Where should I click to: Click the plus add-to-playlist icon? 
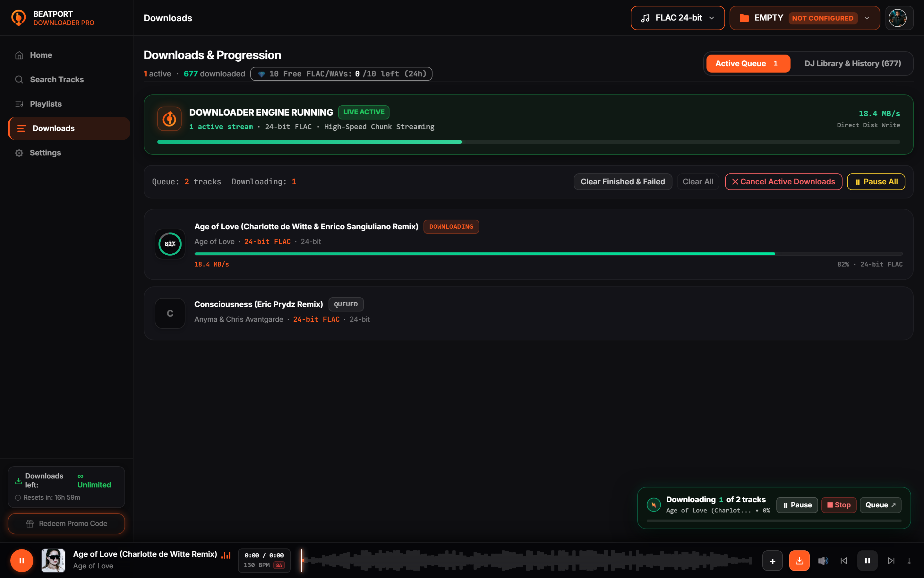point(773,561)
